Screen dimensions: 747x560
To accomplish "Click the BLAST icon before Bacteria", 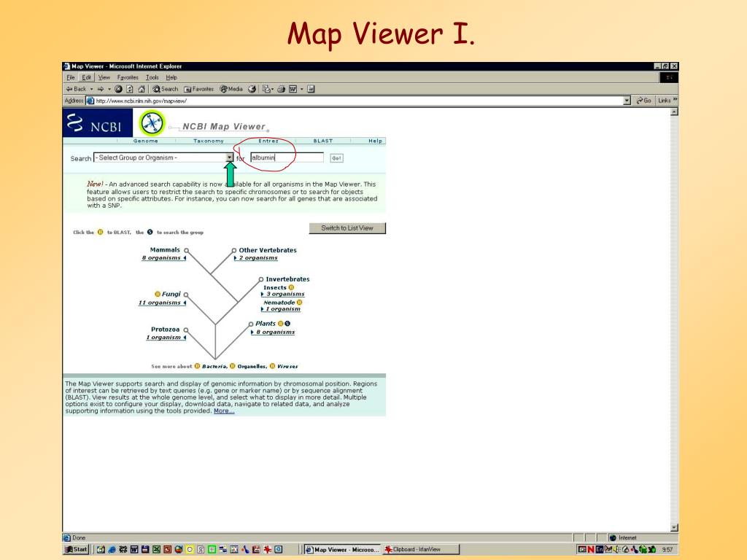I will coord(197,366).
